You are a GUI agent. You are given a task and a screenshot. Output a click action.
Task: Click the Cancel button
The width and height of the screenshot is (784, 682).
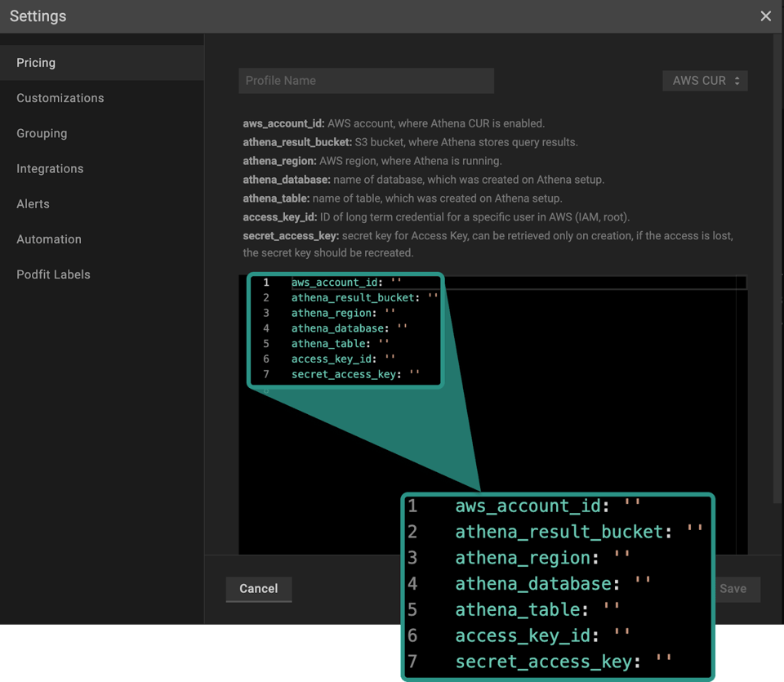(259, 589)
